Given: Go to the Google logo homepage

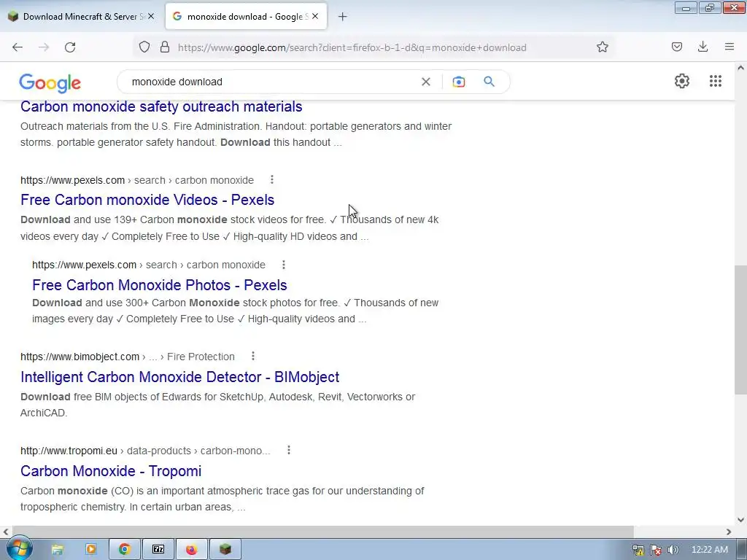Looking at the screenshot, I should 50,83.
